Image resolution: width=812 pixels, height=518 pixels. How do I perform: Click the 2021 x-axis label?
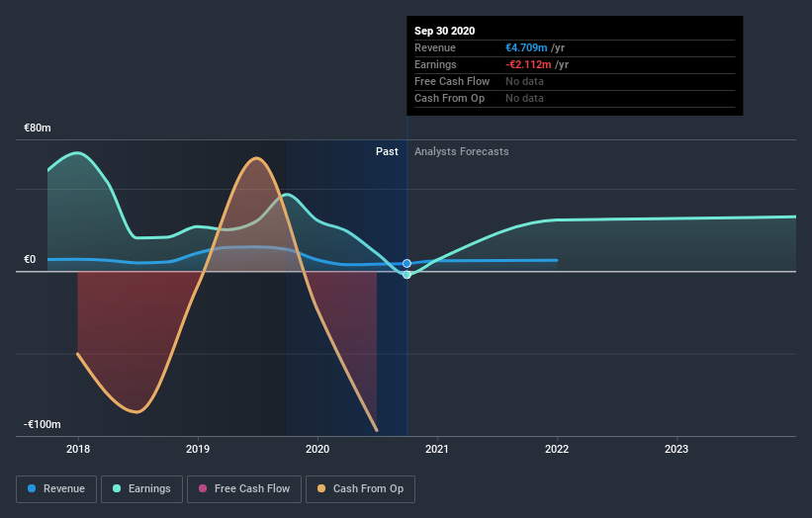click(437, 449)
